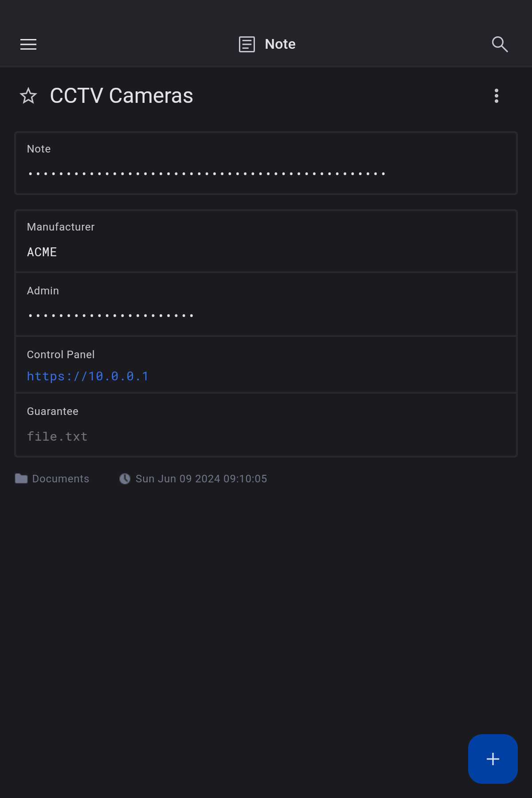532x798 pixels.
Task: Click the Sun Jun 09 2024 timestamp
Action: point(201,479)
